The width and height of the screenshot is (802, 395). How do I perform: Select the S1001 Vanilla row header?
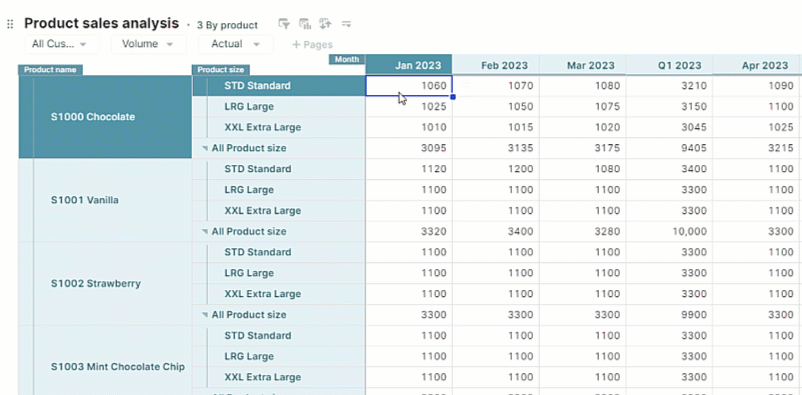point(105,200)
